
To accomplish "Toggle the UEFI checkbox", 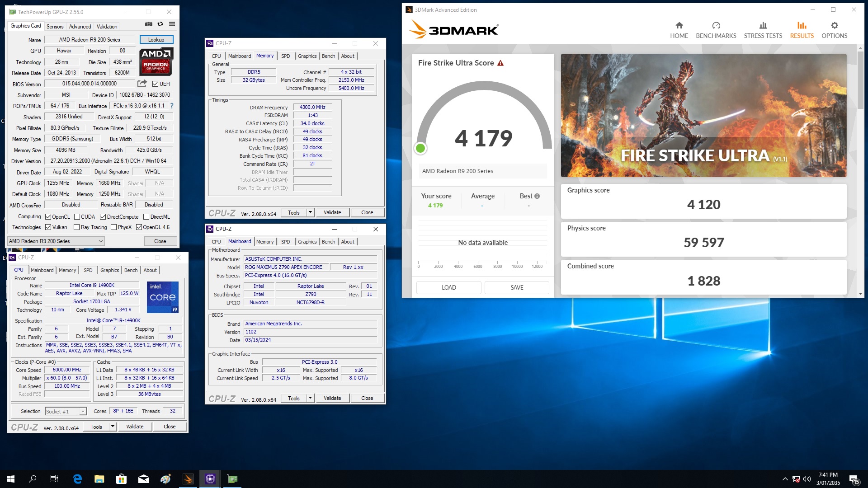I will click(x=155, y=84).
